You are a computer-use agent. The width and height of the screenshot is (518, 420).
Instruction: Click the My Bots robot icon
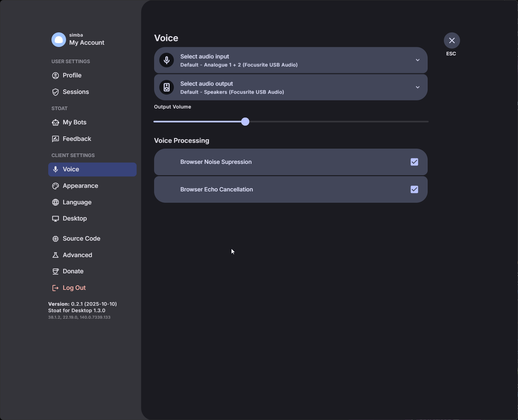tap(56, 122)
